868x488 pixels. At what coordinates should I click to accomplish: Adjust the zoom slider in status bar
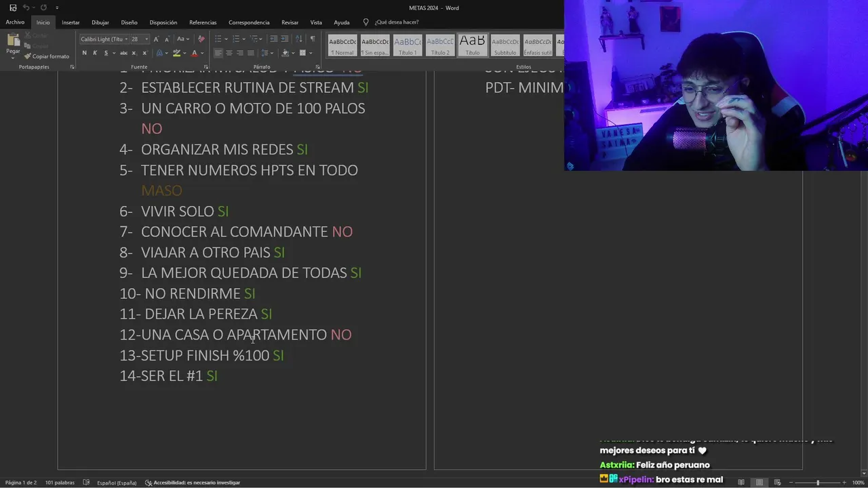pyautogui.click(x=818, y=483)
